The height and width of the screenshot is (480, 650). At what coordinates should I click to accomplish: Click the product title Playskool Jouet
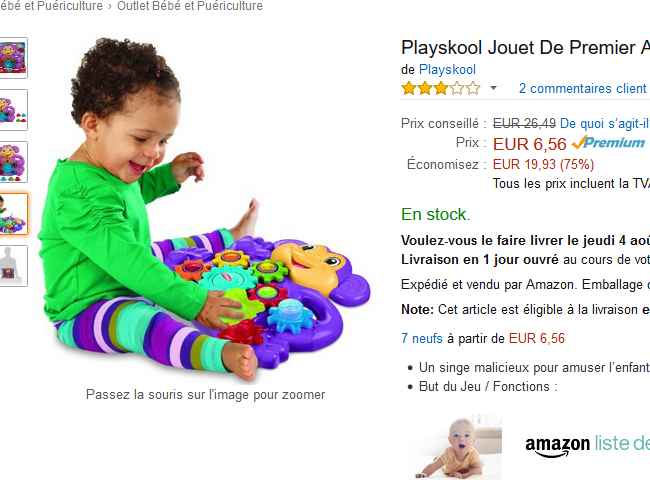click(525, 48)
